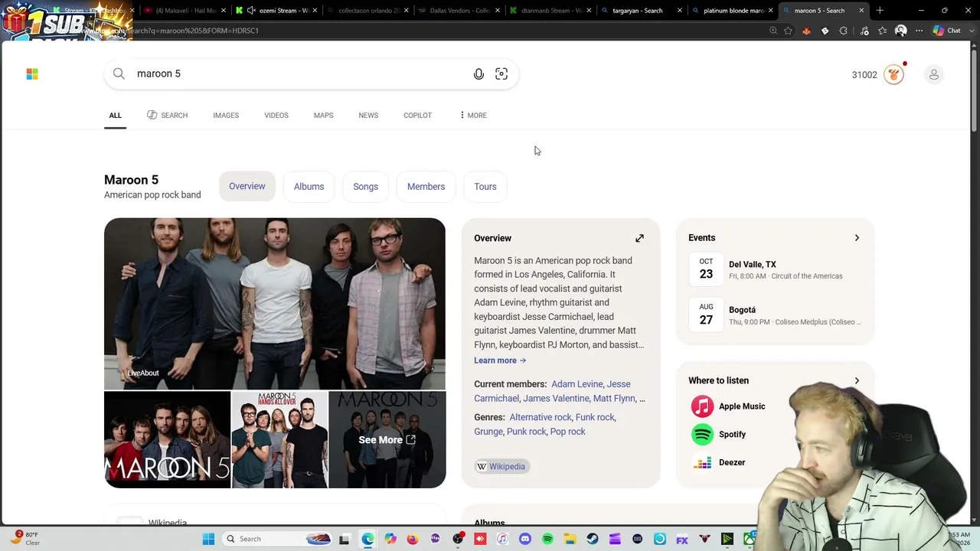Follow the Learn more link

click(500, 360)
